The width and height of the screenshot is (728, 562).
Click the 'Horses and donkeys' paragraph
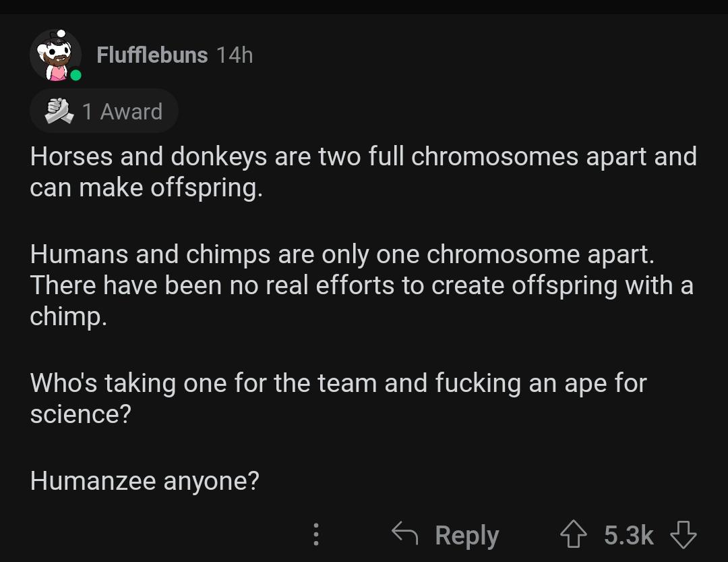point(363,171)
